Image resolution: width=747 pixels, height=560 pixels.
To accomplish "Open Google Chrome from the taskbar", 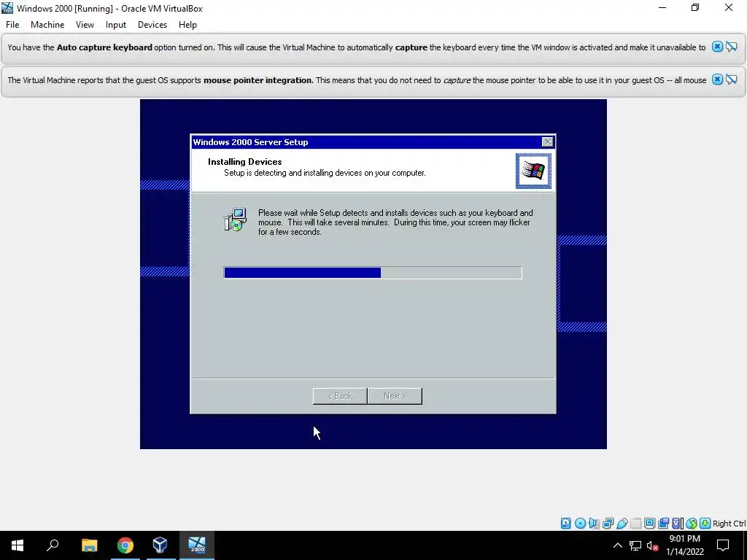I will [x=125, y=545].
